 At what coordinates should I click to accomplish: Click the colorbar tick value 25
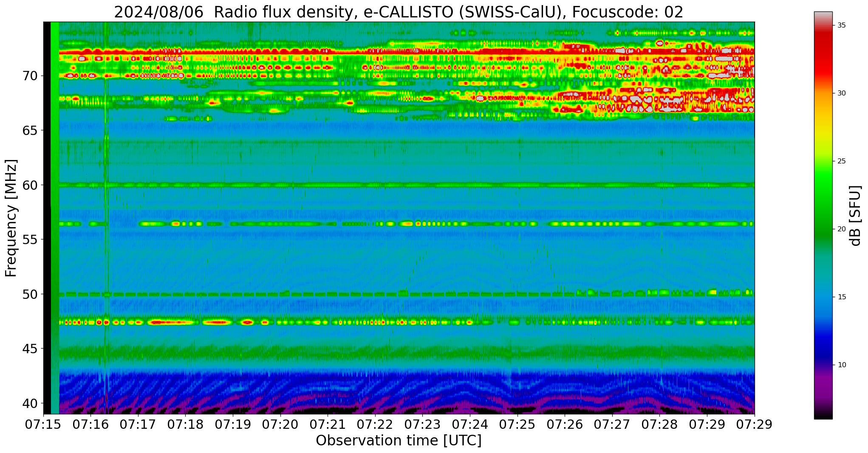841,161
